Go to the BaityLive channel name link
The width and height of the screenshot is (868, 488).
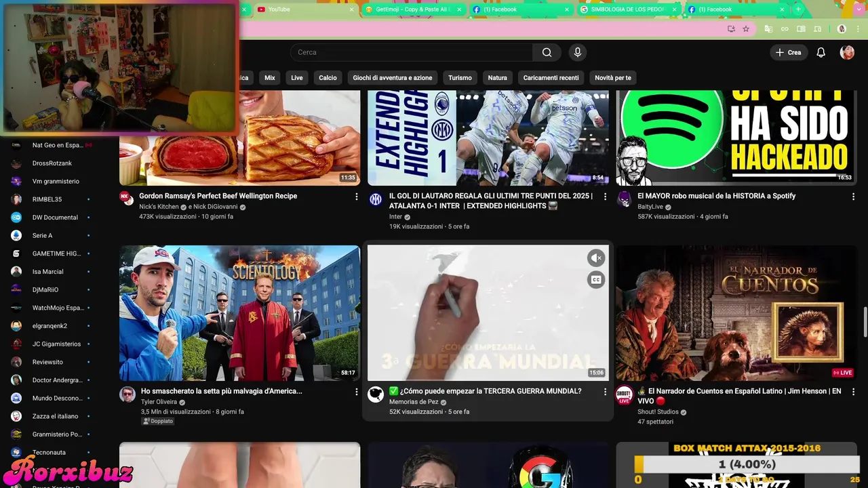(650, 207)
